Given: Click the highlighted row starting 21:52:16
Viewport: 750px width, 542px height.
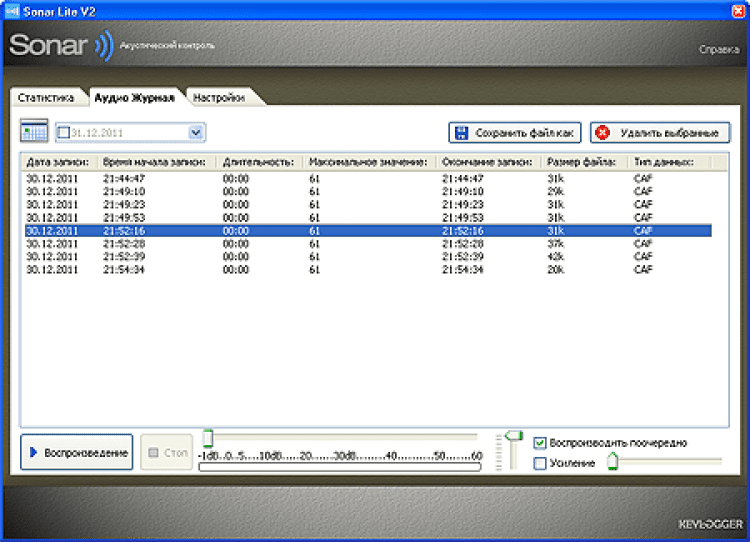Looking at the screenshot, I should coord(368,231).
